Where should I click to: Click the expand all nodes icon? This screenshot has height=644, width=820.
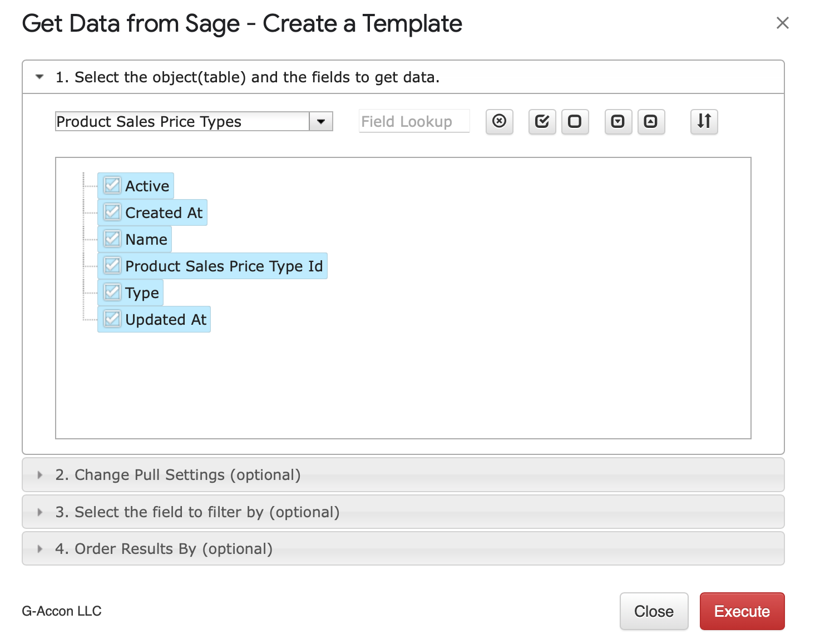[x=618, y=121]
